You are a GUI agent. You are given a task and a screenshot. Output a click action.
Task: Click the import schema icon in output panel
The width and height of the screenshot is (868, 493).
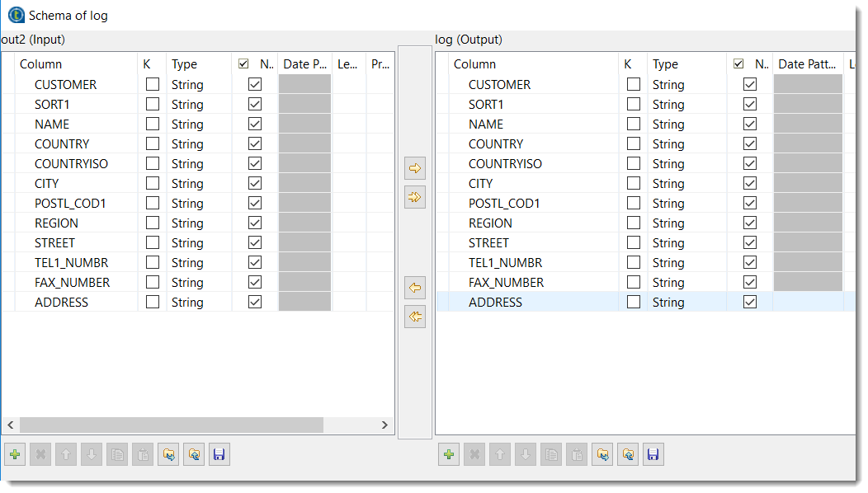click(x=602, y=455)
